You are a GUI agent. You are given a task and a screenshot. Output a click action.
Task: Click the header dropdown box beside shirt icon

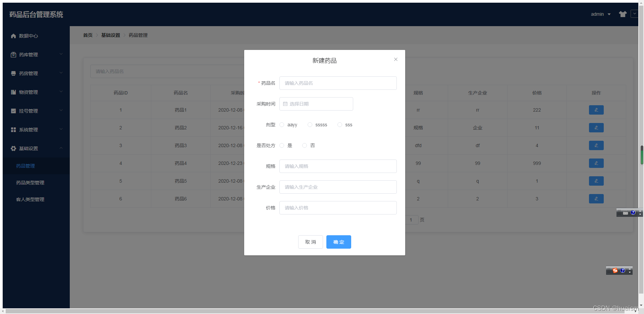634,14
